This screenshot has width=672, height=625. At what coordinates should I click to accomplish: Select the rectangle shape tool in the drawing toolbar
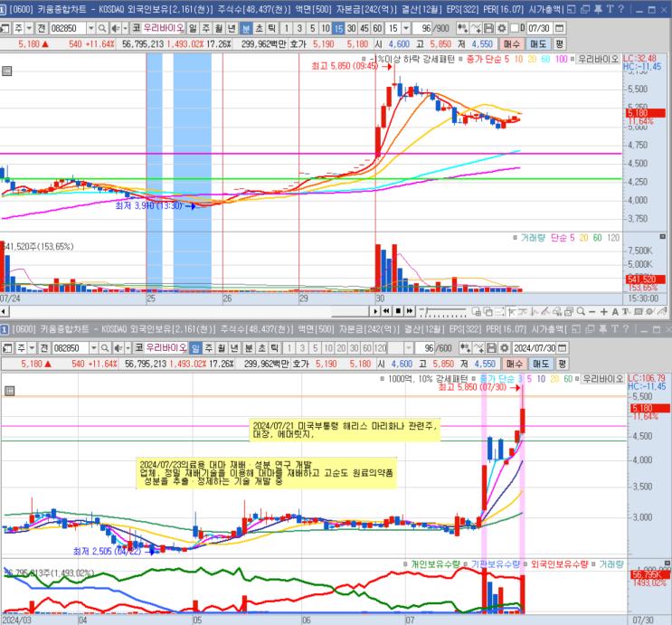[x=639, y=312]
